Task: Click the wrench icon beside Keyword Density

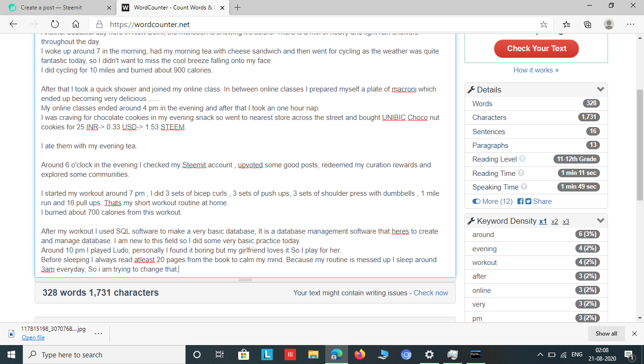Action: pos(471,220)
